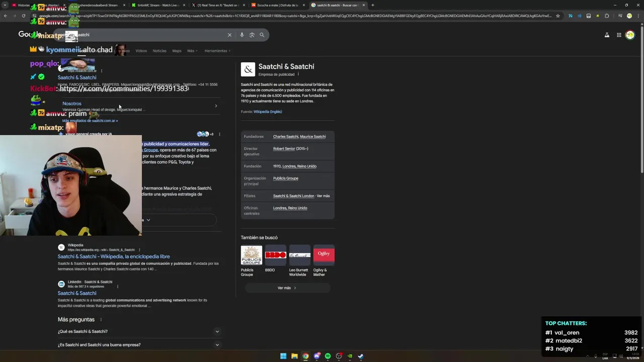Open the Chrome extensions puzzle icon
The image size is (644, 362).
(607, 16)
